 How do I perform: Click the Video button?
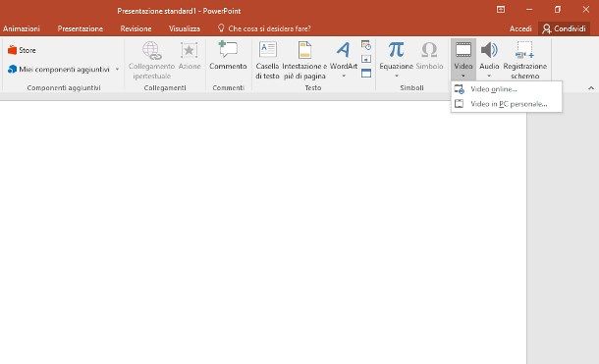pos(463,59)
